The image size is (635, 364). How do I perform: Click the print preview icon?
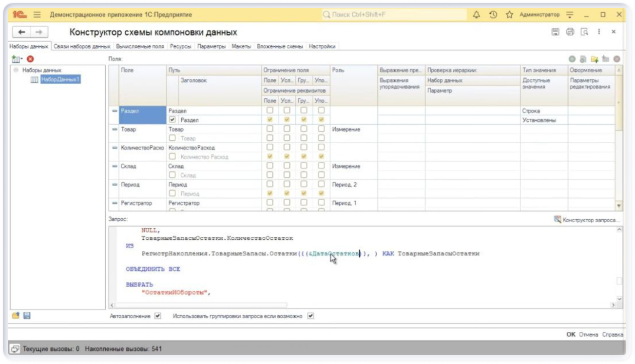584,32
